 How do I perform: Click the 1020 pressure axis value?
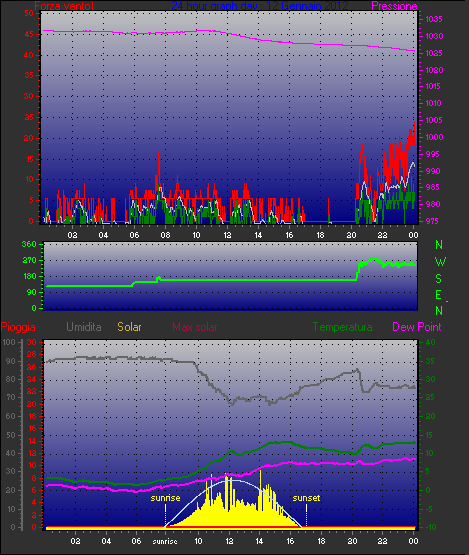(x=434, y=70)
